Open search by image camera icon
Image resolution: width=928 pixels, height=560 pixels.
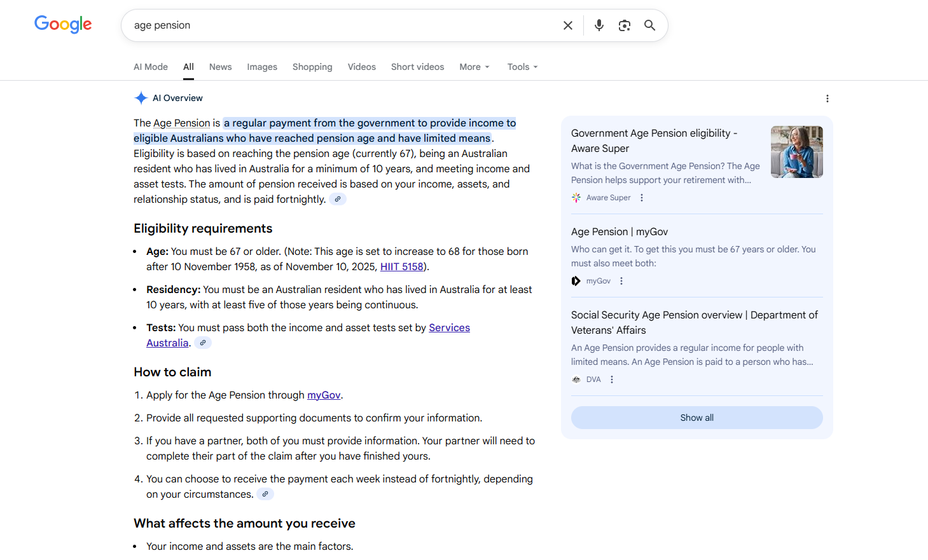(624, 25)
